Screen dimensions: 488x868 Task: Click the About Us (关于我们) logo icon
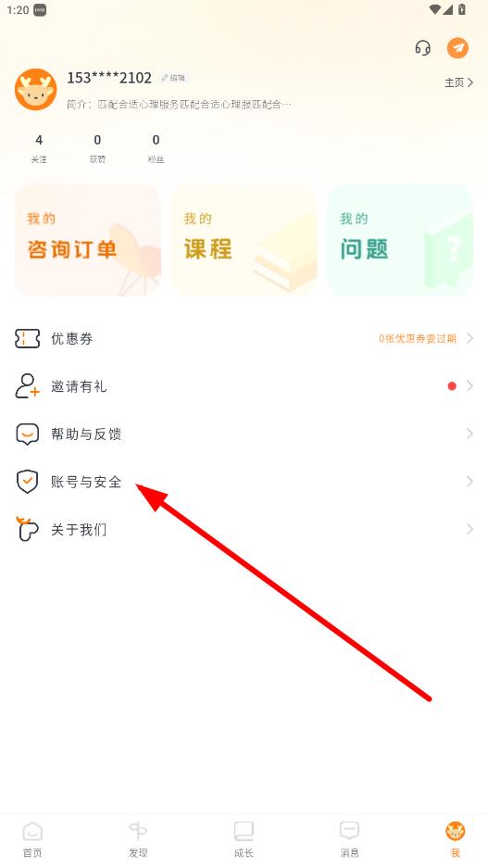click(x=27, y=529)
